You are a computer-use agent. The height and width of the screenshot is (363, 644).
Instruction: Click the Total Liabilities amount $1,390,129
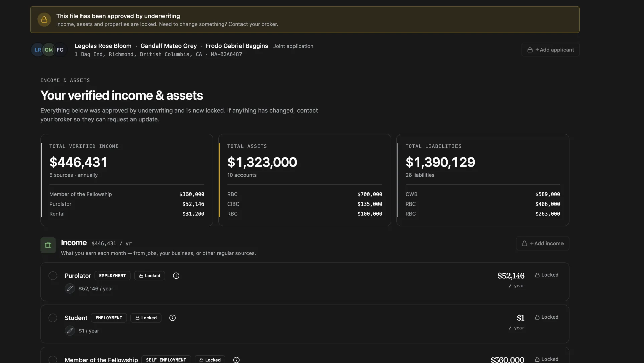coord(440,162)
